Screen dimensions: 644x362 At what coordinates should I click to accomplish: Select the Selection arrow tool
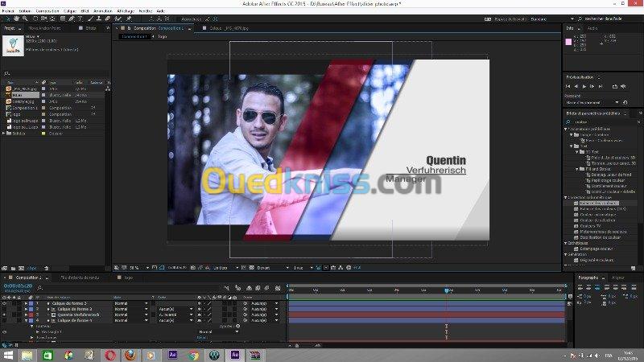[7, 19]
